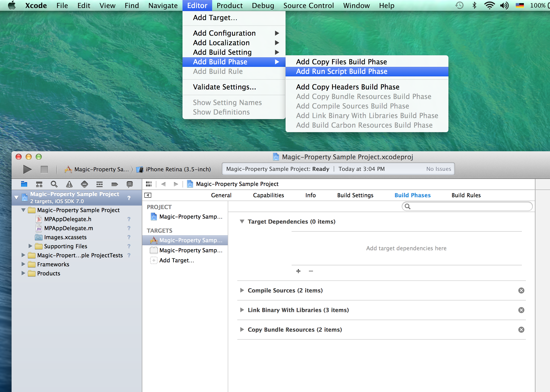Open the Apple menu

pos(12,5)
